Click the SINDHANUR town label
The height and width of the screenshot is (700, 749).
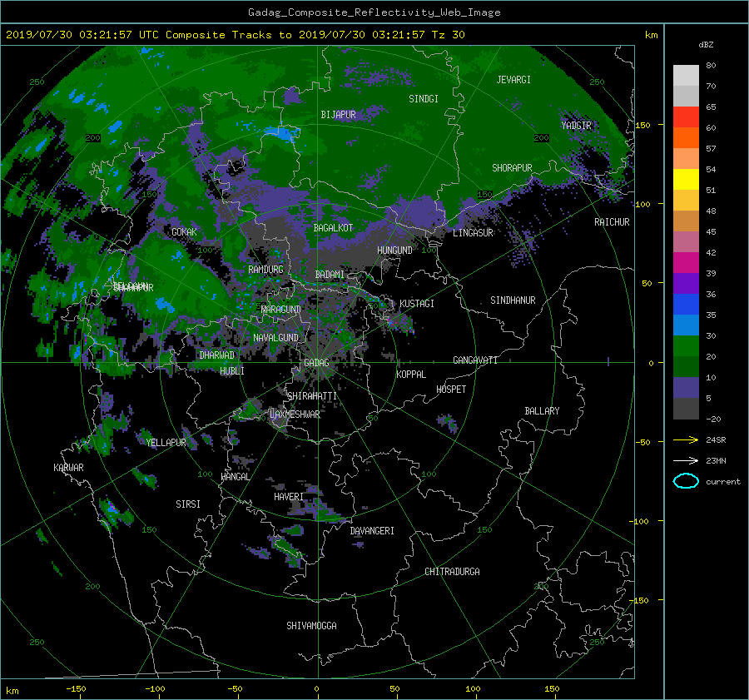[513, 300]
